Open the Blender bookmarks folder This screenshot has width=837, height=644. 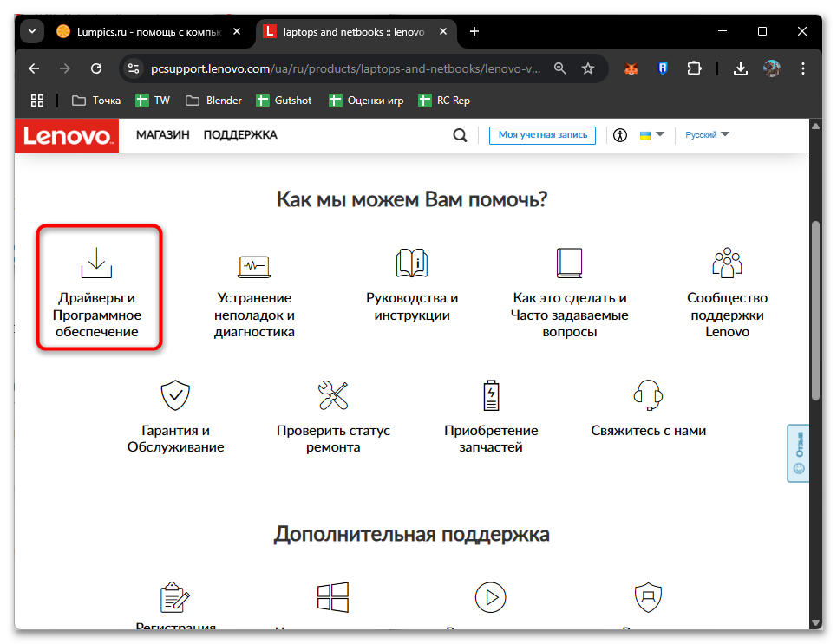tap(213, 101)
